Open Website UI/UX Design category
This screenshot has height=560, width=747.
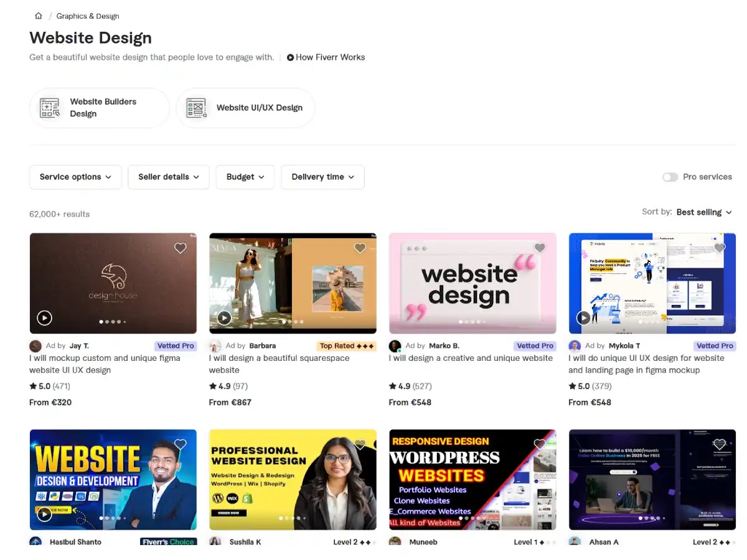(x=246, y=108)
